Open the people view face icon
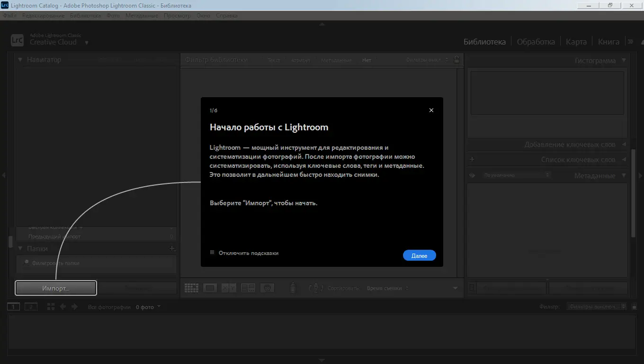This screenshot has width=644, height=364. click(268, 288)
